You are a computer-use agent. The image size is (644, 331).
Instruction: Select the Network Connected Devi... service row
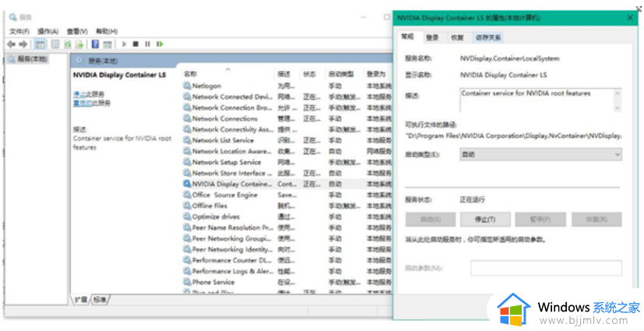(x=287, y=97)
